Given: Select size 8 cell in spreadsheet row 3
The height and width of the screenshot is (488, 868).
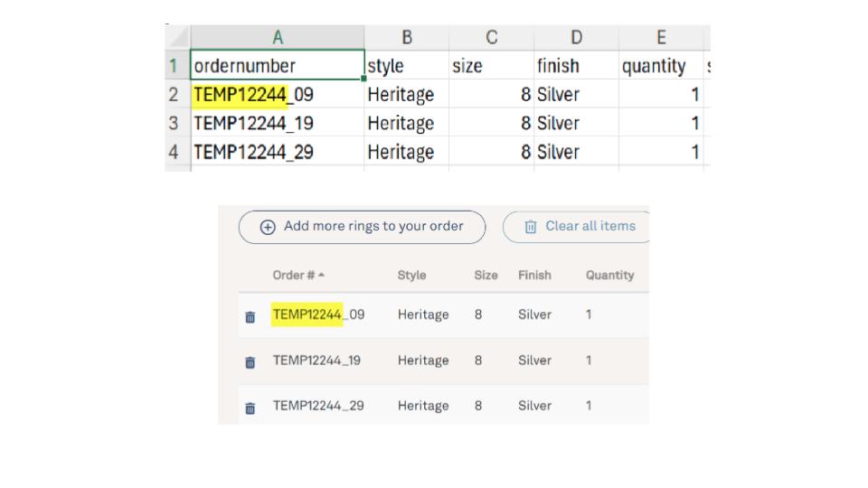Looking at the screenshot, I should 492,123.
